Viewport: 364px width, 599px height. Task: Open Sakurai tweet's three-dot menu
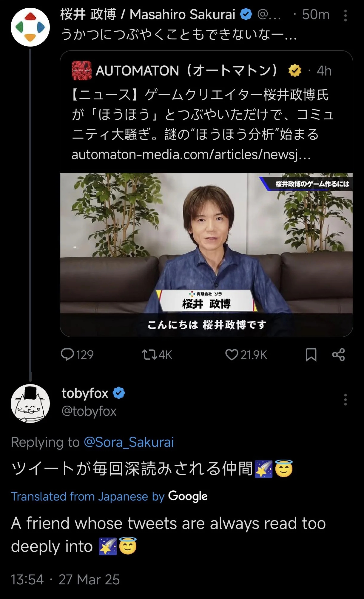[345, 16]
